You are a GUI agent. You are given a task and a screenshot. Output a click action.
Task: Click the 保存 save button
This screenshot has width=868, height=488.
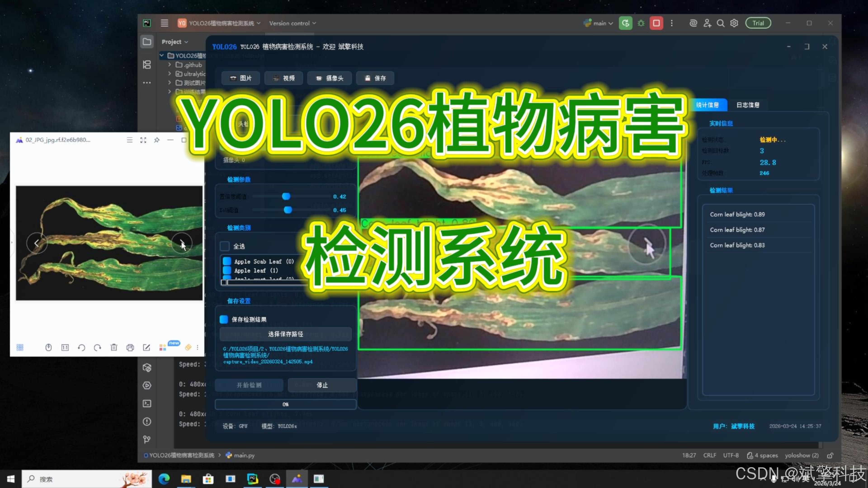coord(375,78)
